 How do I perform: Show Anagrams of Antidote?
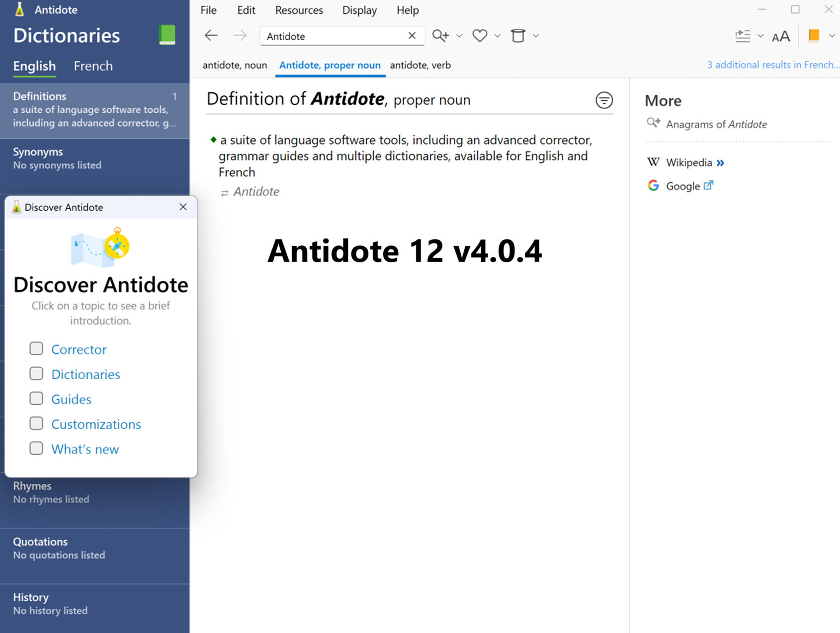[717, 124]
